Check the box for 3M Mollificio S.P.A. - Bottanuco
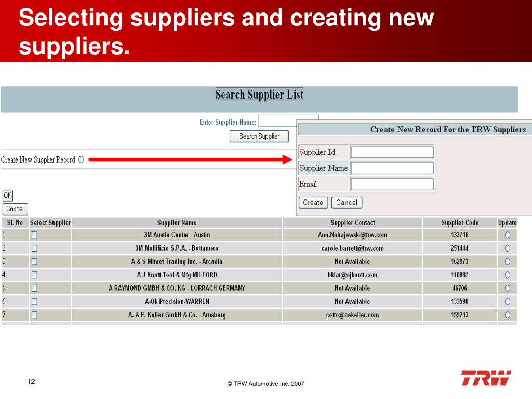 [34, 248]
